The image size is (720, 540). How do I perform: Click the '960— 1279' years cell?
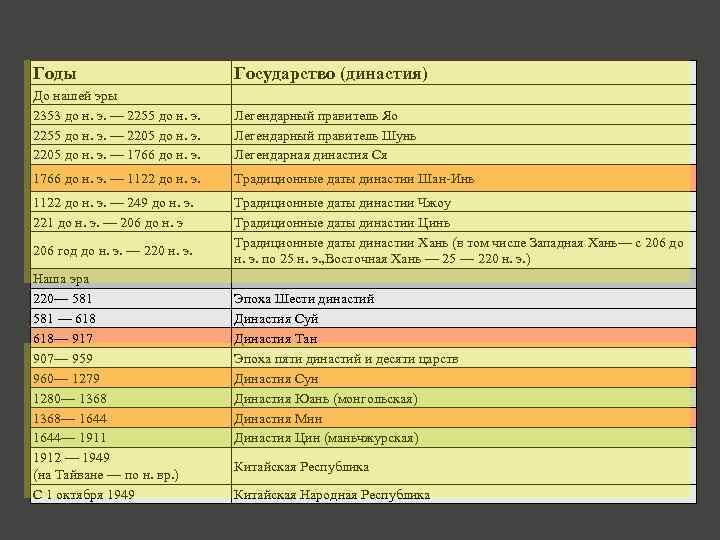[131, 378]
